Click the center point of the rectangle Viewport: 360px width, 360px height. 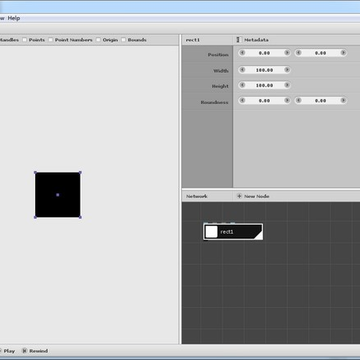[x=58, y=195]
